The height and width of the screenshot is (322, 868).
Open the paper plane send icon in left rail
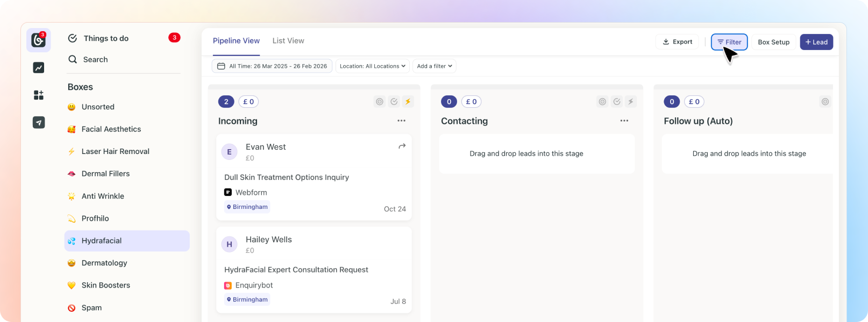point(39,123)
